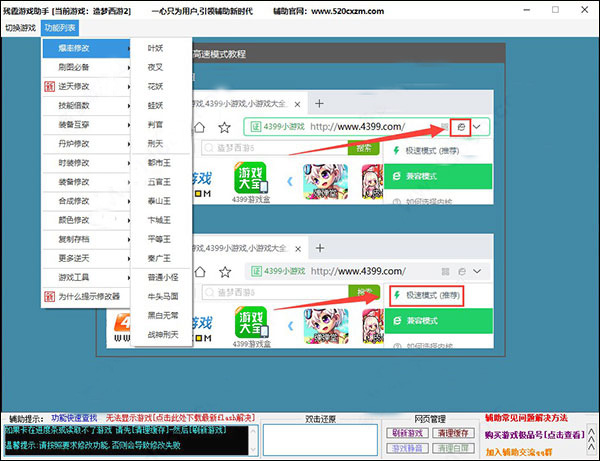The image size is (600, 461).
Task: Expand the 刷图必备 submenu arrow
Action: pos(129,67)
